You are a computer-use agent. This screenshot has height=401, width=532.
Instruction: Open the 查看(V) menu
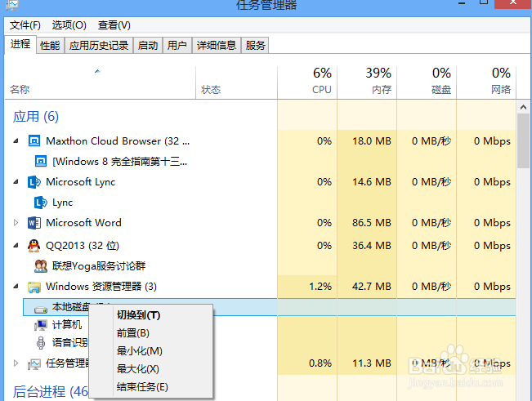pos(114,25)
